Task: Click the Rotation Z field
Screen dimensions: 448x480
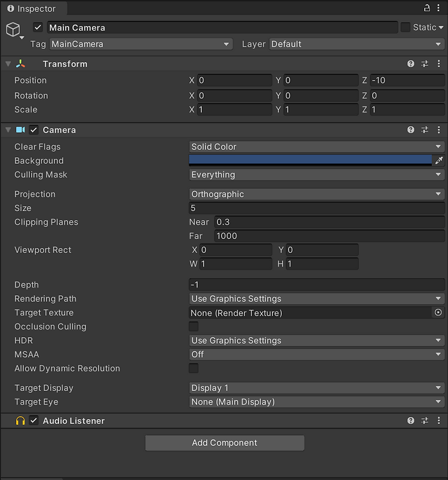Action: coord(407,96)
